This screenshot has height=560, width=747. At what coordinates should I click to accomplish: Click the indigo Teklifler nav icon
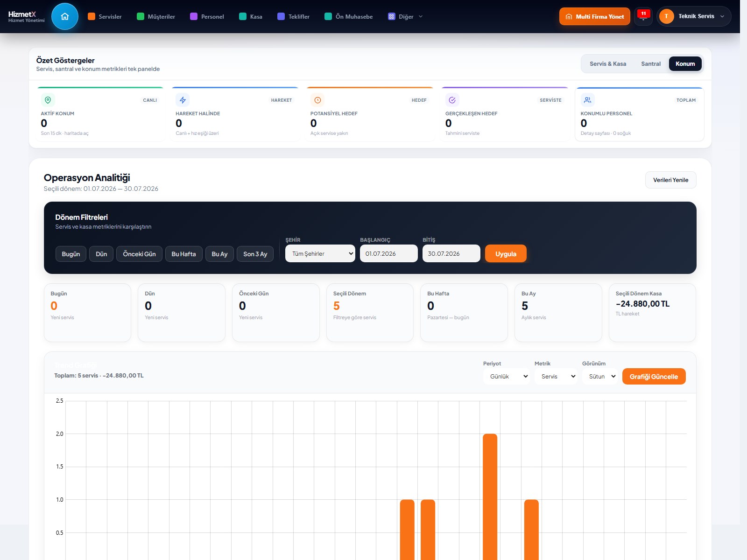pos(281,16)
